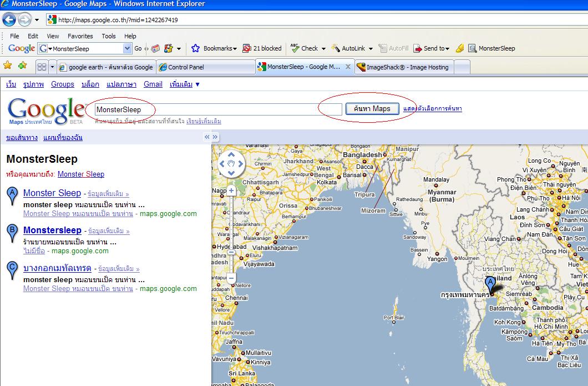Open the เรียนรู้เพิ่มเติม link

204,121
